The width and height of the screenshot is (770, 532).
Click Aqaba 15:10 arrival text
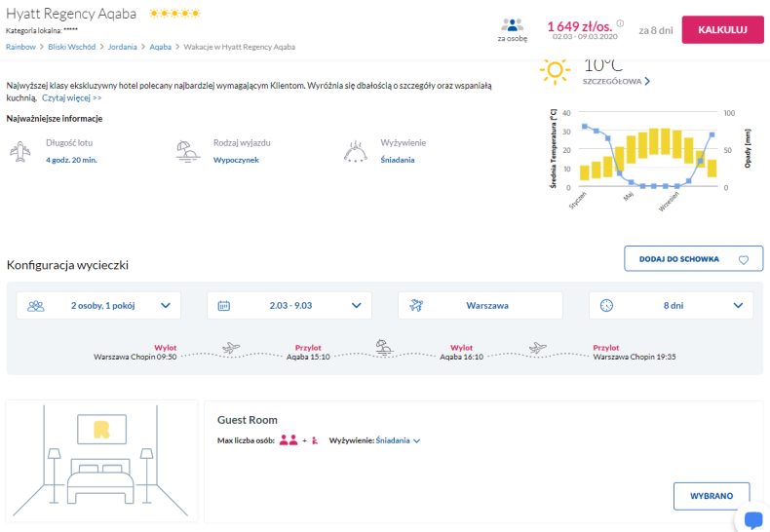pyautogui.click(x=308, y=357)
